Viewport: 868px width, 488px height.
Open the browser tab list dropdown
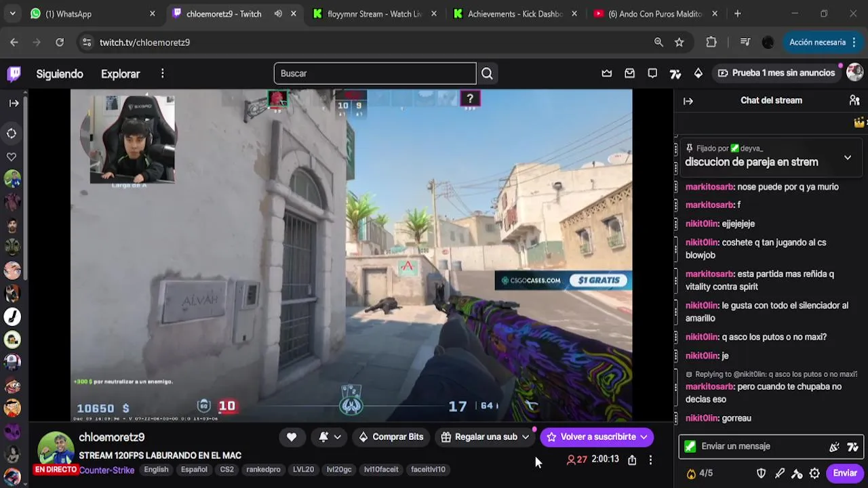tap(12, 14)
